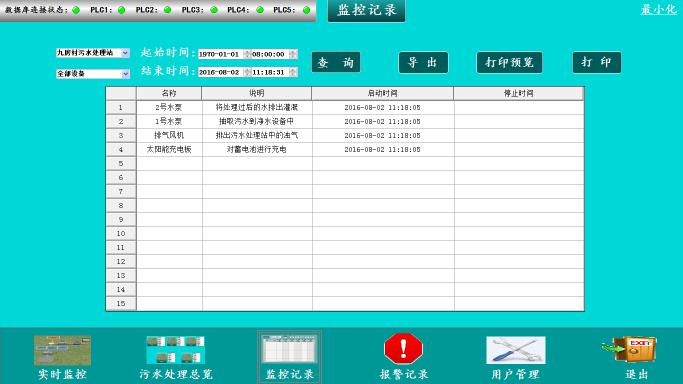Expand the 全部设备 device dropdown
The height and width of the screenshot is (384, 683).
(125, 74)
